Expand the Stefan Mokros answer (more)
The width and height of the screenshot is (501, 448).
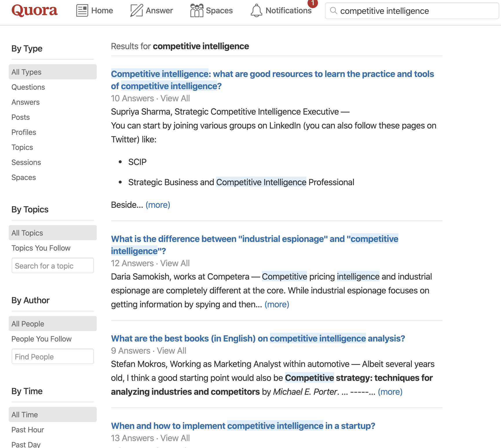390,392
